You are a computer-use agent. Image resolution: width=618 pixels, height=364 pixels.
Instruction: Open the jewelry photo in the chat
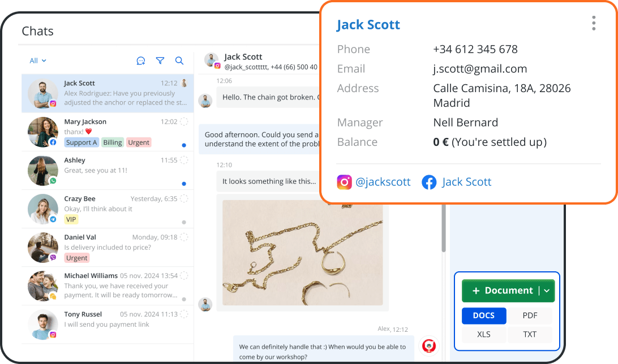[x=302, y=254]
